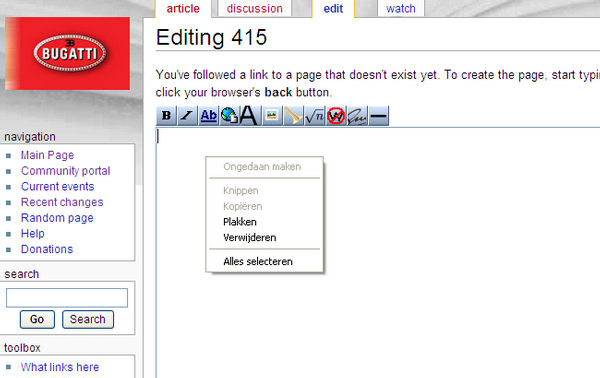Visit the Donations link
The image size is (600, 378).
pyautogui.click(x=47, y=249)
